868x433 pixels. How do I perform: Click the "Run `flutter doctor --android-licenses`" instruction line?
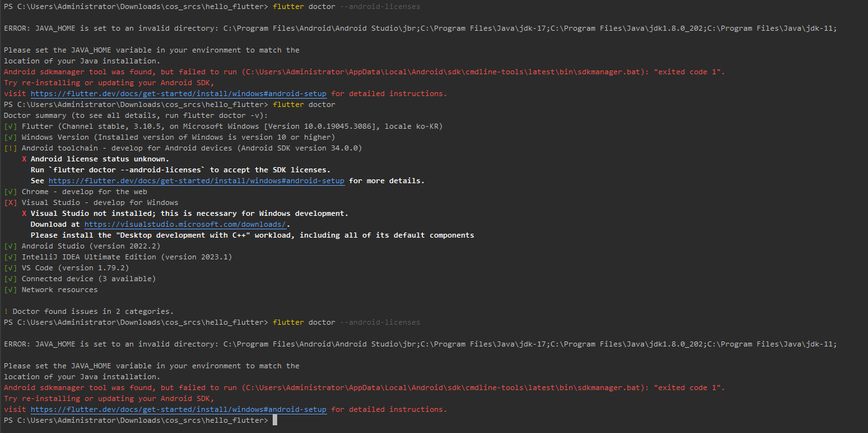coord(181,170)
